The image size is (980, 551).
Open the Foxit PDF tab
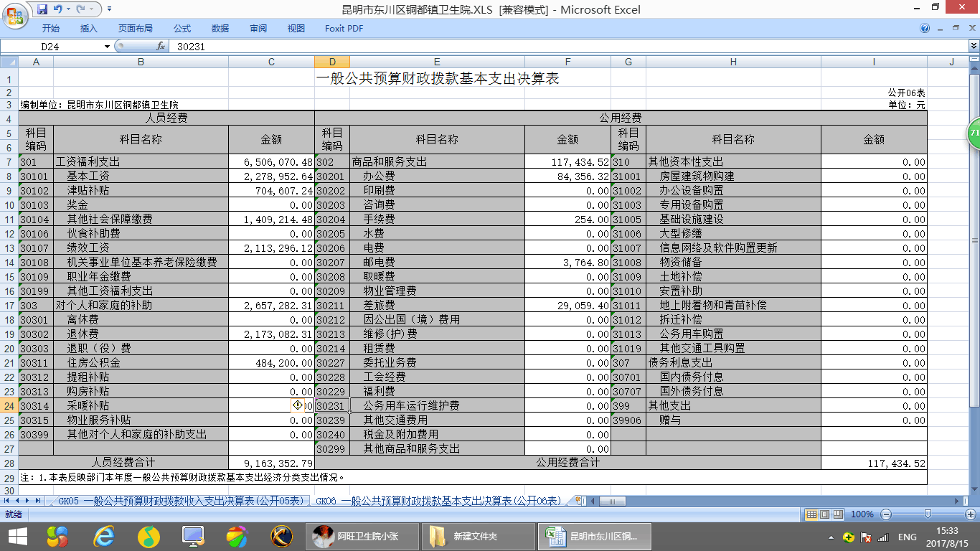(x=344, y=29)
